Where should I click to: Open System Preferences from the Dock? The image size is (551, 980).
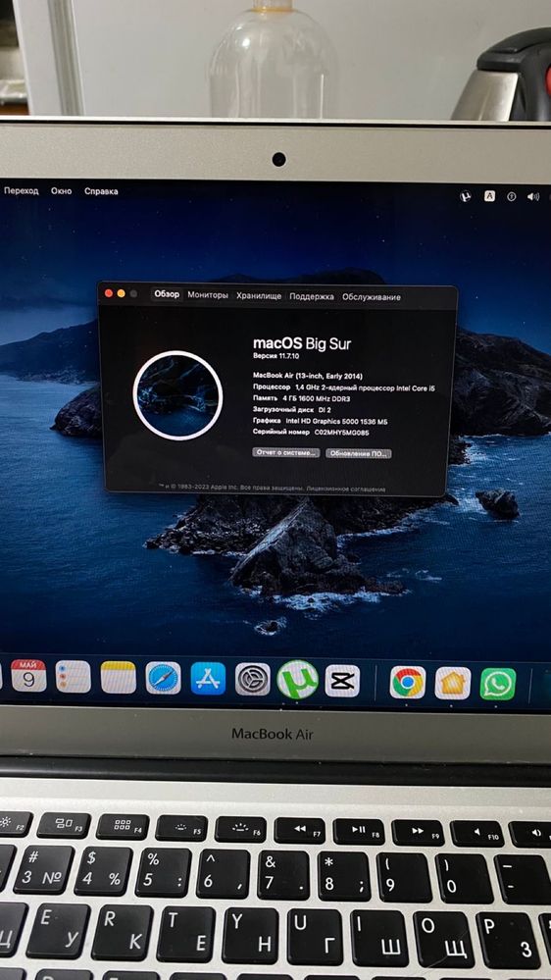(253, 680)
